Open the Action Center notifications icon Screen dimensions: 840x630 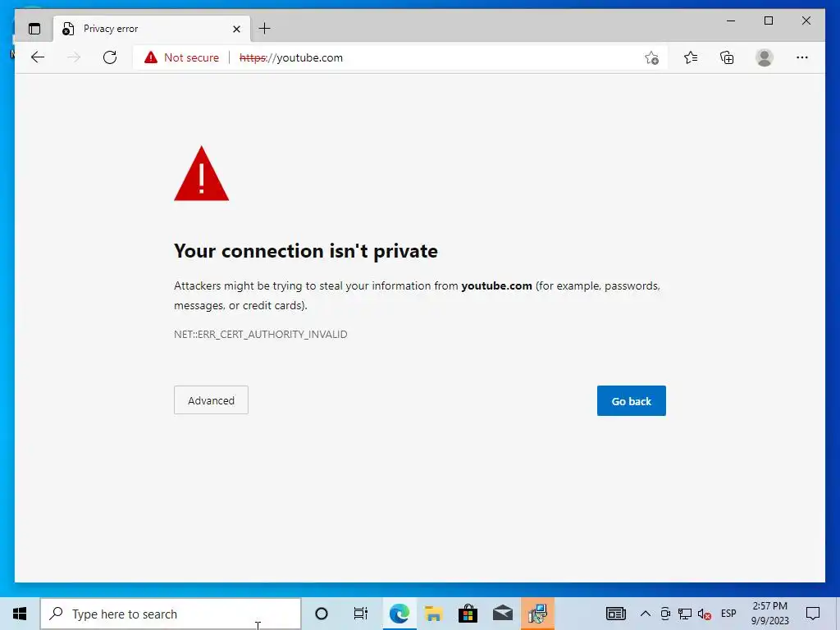(813, 614)
